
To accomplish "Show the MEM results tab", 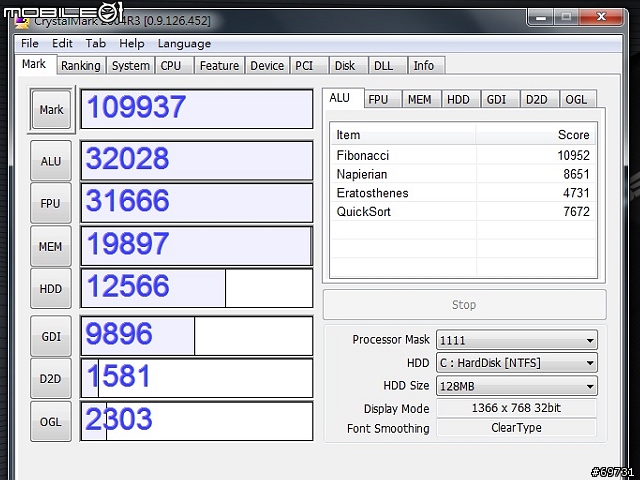I will point(420,99).
